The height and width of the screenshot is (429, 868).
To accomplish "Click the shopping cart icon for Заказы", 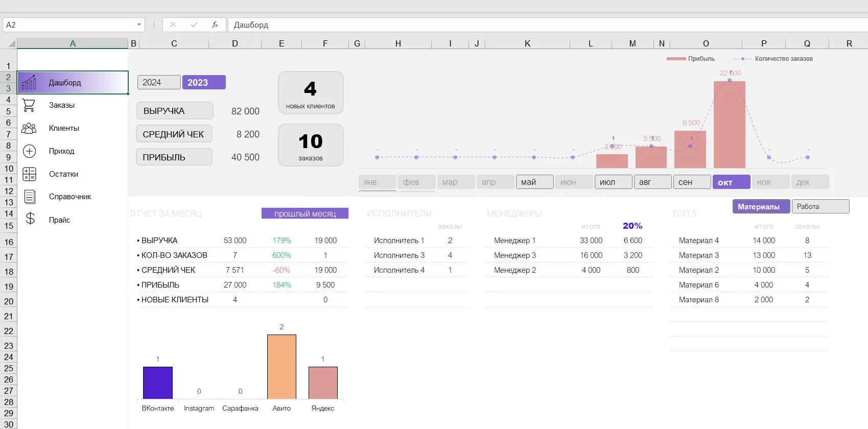I will [x=29, y=105].
